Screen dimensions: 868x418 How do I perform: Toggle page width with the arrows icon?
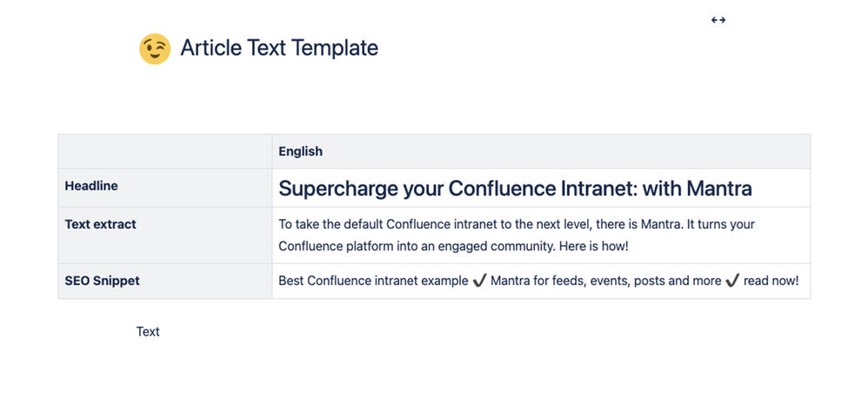[718, 20]
